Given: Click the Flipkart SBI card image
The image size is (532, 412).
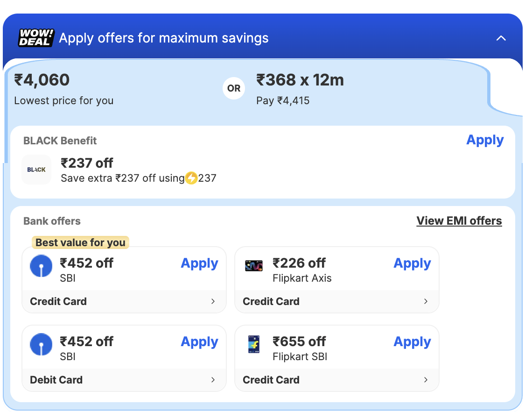Looking at the screenshot, I should [254, 345].
